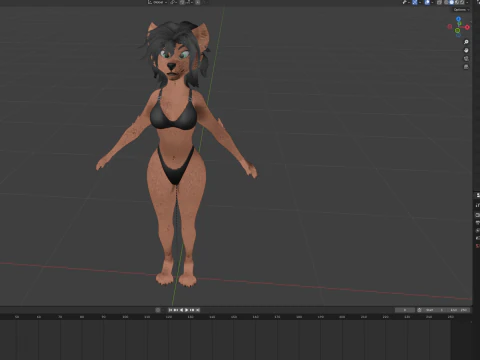This screenshot has width=480, height=360.
Task: Open object type visibility popover
Action: (406, 2)
